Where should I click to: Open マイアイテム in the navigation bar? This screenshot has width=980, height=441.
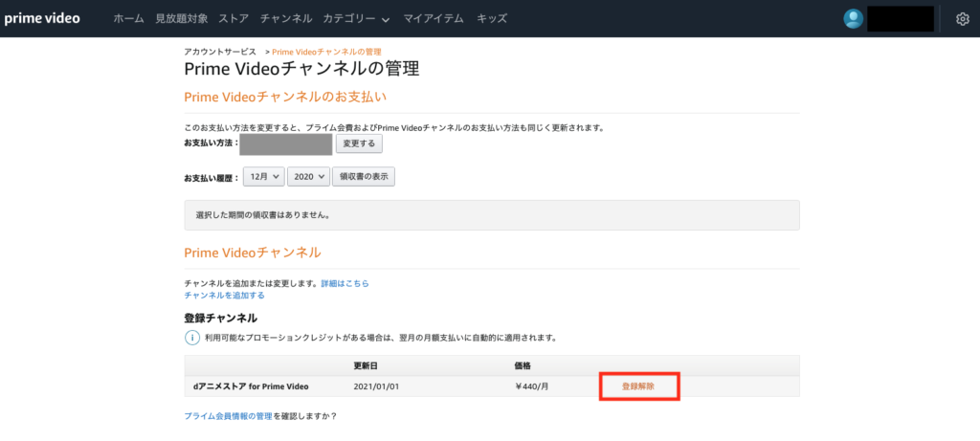click(434, 19)
